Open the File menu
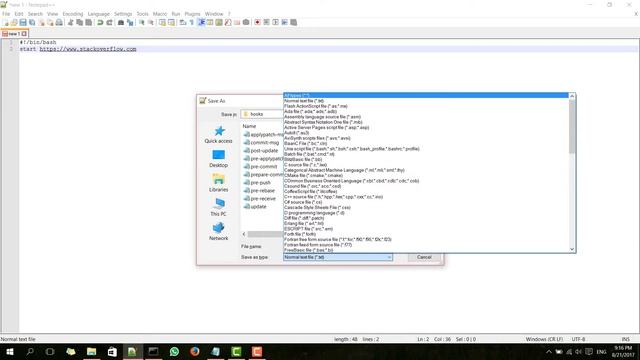 (6, 14)
